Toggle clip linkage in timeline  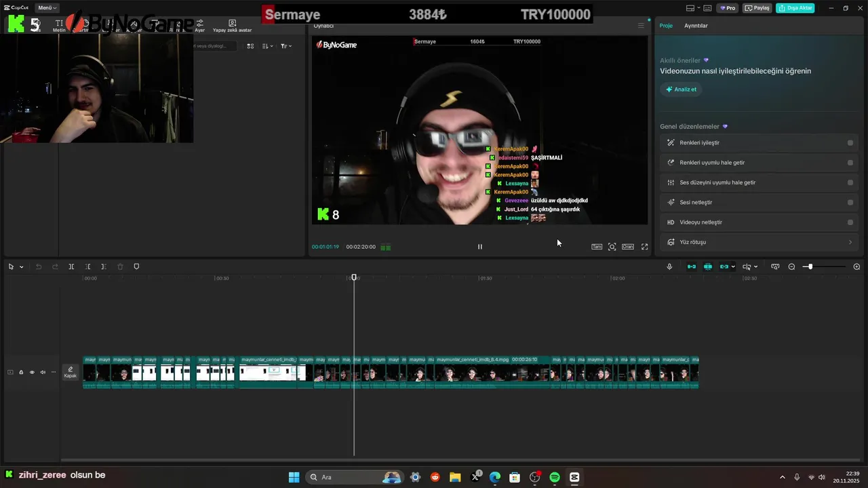click(724, 266)
